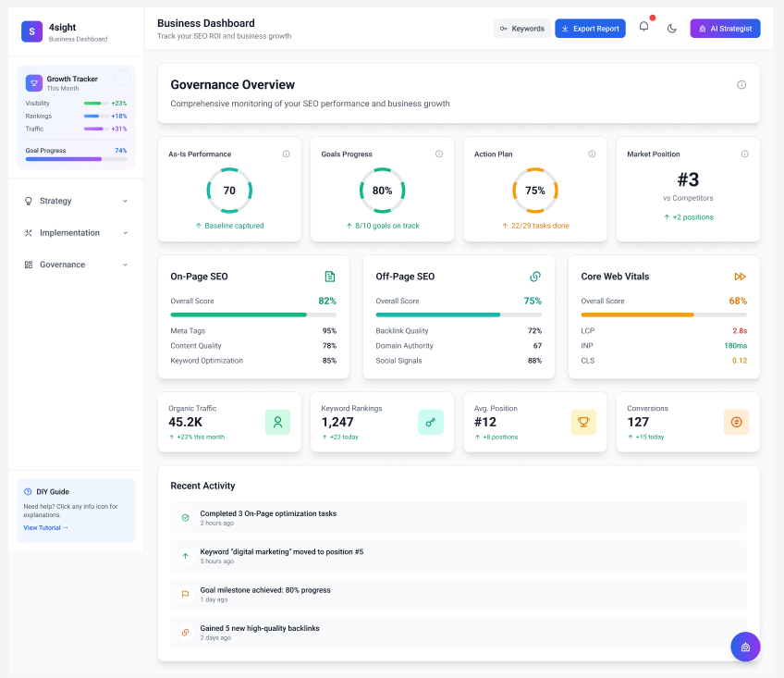
Task: Open Action Plan info icon
Action: 592,154
